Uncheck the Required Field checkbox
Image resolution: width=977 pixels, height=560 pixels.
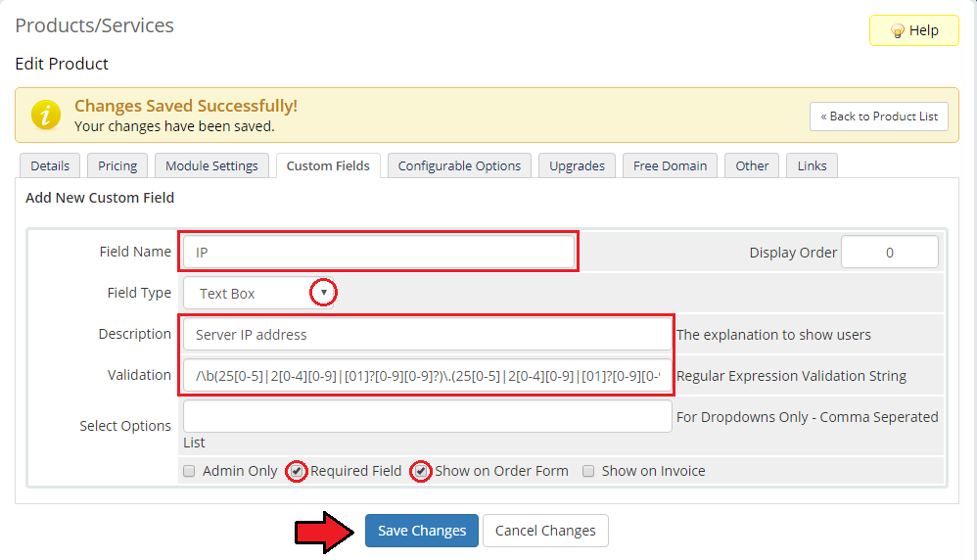tap(297, 471)
